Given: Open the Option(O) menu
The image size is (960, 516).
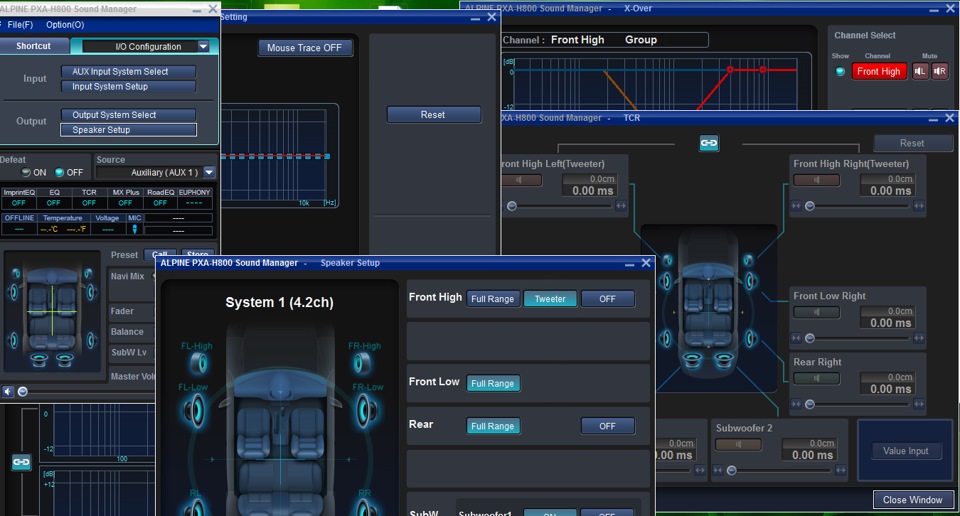Looking at the screenshot, I should pos(65,24).
